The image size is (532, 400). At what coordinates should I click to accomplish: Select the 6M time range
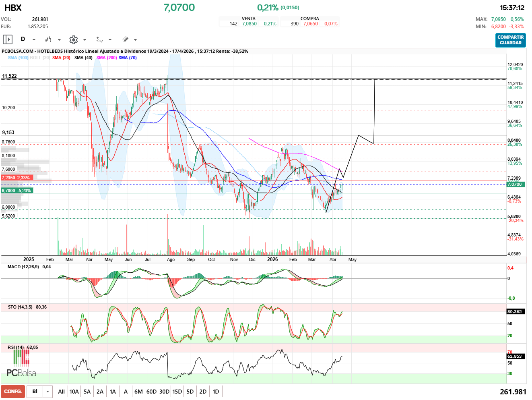tap(138, 392)
